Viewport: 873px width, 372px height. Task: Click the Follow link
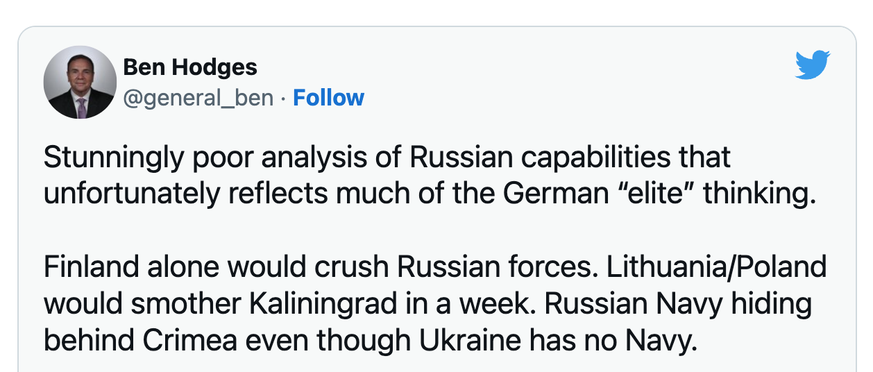[328, 98]
